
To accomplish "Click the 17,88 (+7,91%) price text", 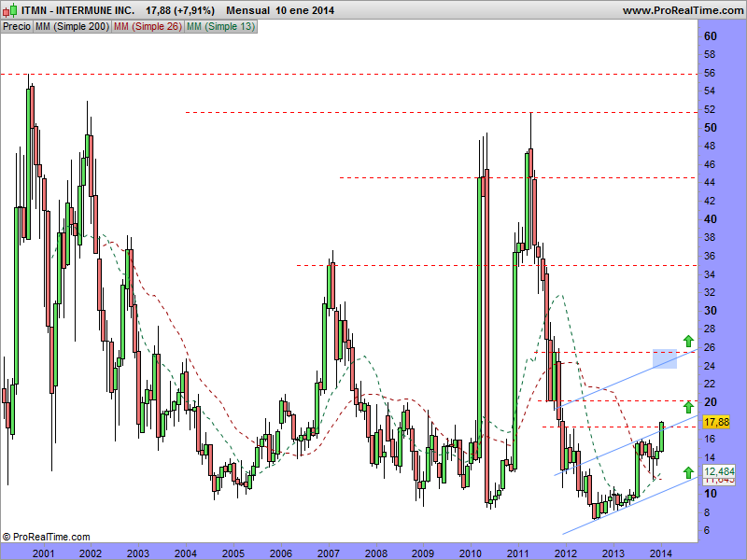I will (180, 10).
